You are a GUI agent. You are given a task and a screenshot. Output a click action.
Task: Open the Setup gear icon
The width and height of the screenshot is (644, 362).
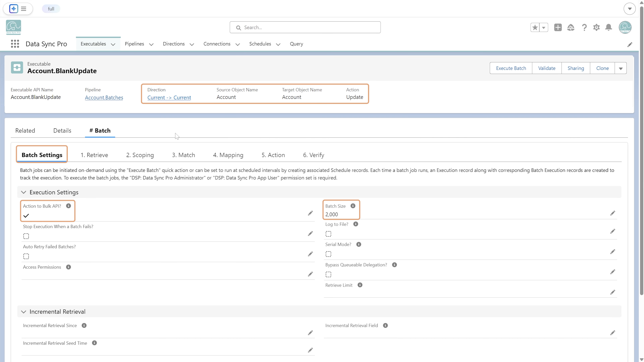[x=596, y=27]
